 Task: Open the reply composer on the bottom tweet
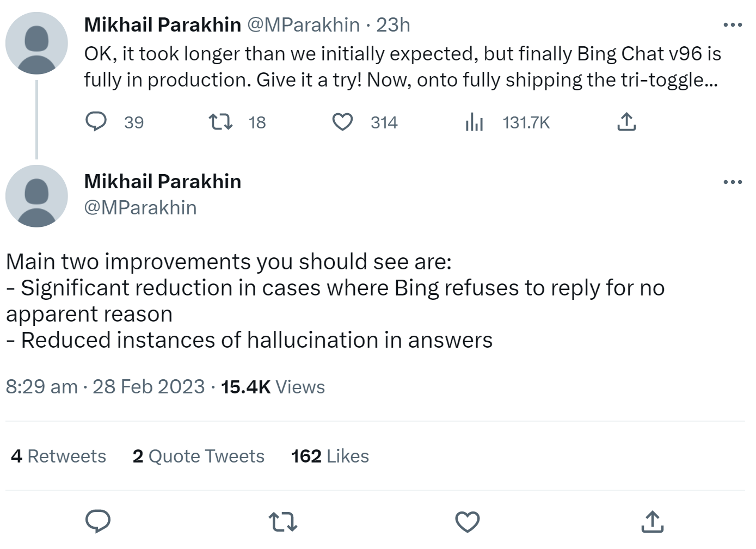click(x=98, y=522)
